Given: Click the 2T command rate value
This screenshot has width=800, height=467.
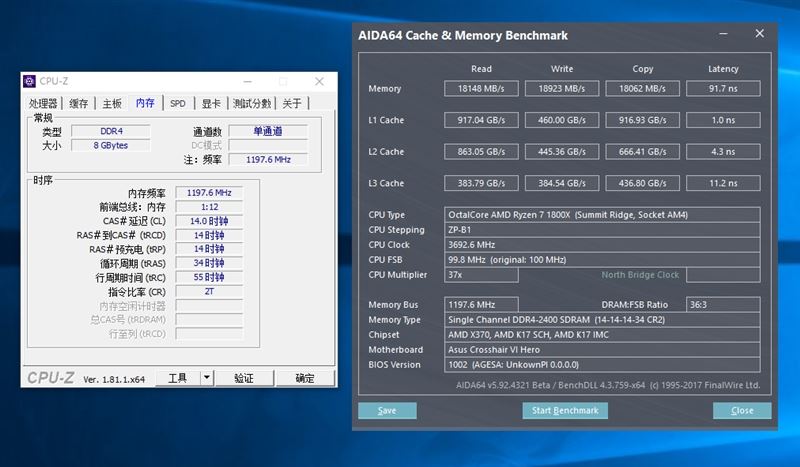Looking at the screenshot, I should pyautogui.click(x=209, y=291).
